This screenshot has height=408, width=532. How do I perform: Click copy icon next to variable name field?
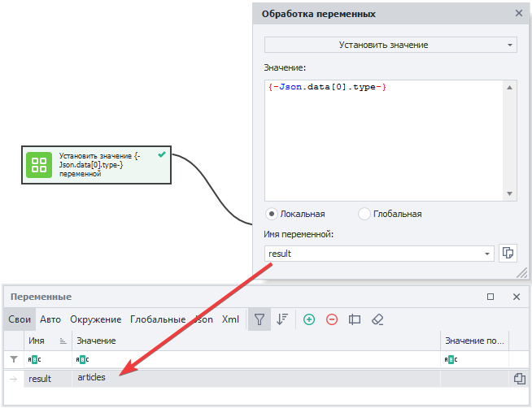pos(508,253)
